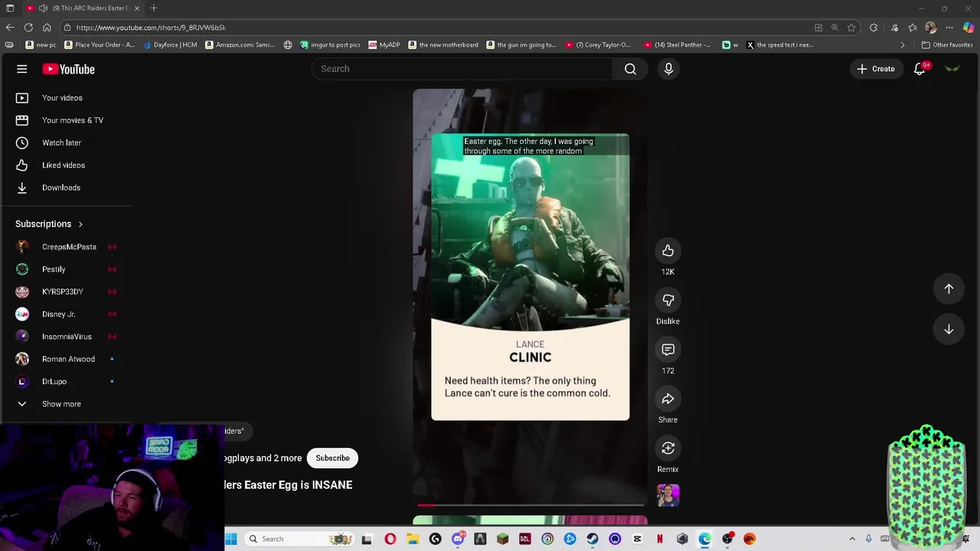Seek on the Short's progress bar
The image size is (980, 551).
(x=530, y=505)
